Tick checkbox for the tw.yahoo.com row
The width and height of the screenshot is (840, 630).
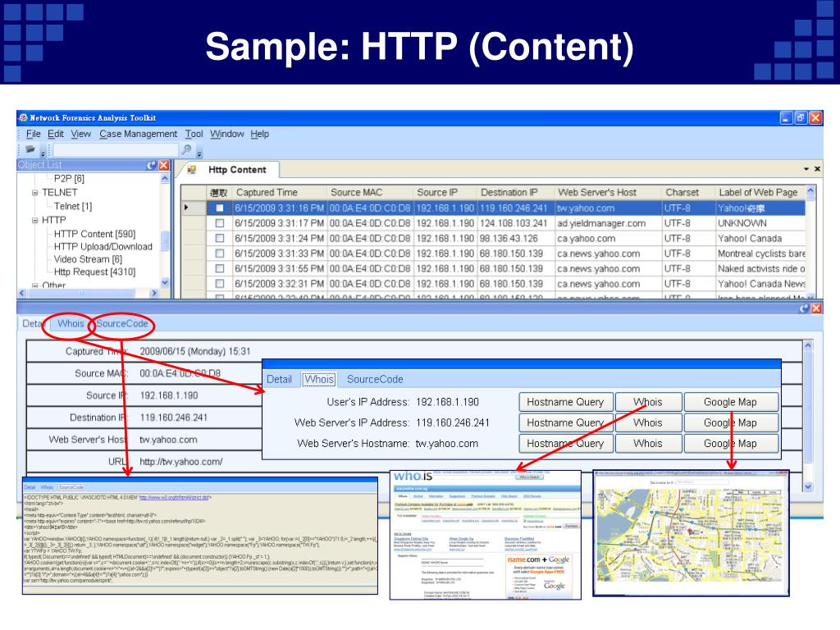[220, 208]
